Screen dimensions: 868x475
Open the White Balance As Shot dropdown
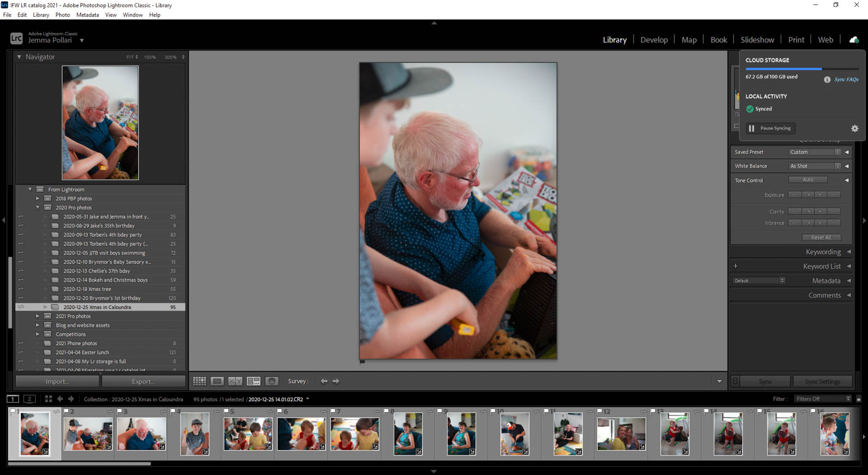point(814,166)
